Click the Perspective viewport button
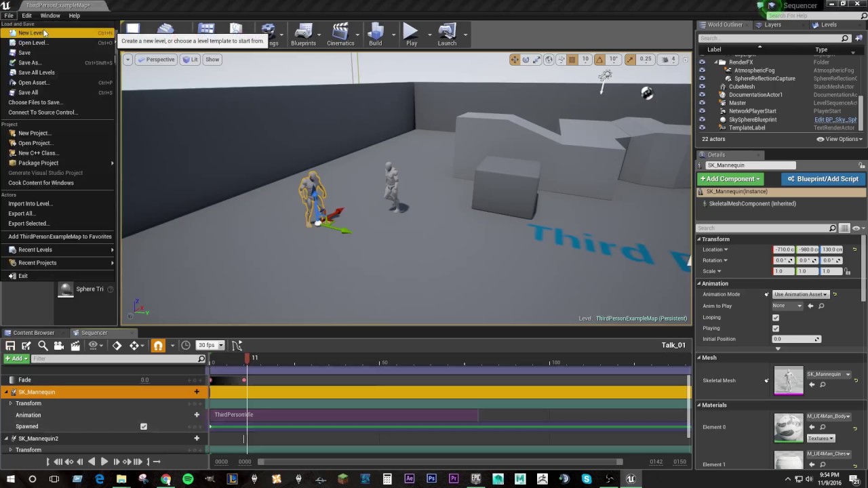 click(156, 60)
